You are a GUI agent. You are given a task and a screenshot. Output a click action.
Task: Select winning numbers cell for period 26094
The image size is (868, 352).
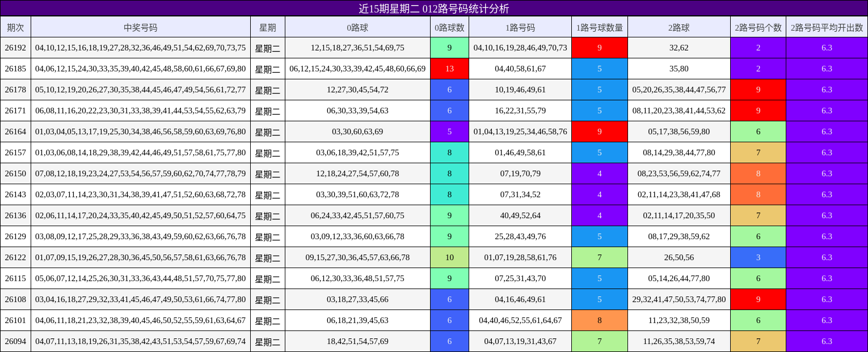click(141, 341)
